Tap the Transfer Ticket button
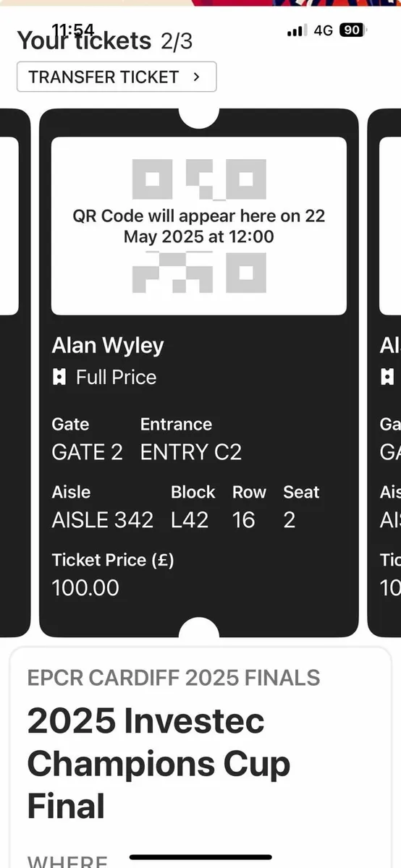This screenshot has width=401, height=868. pos(117,77)
